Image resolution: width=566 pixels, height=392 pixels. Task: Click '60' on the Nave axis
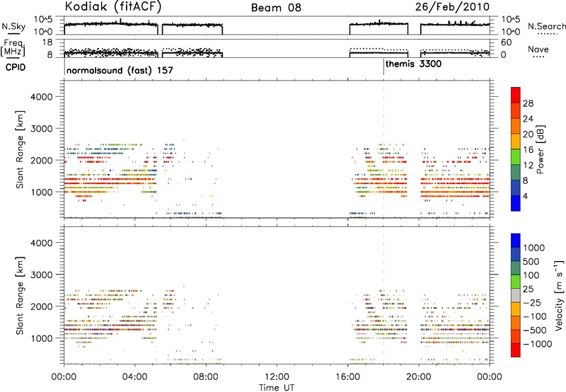click(x=507, y=42)
